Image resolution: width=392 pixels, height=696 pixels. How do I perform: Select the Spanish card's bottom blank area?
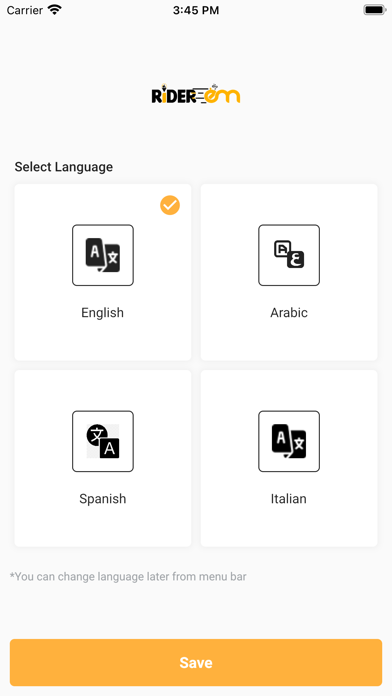(103, 526)
